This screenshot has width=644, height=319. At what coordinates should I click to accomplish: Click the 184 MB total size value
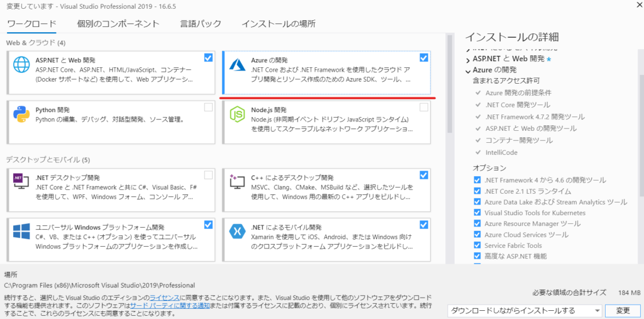(629, 293)
